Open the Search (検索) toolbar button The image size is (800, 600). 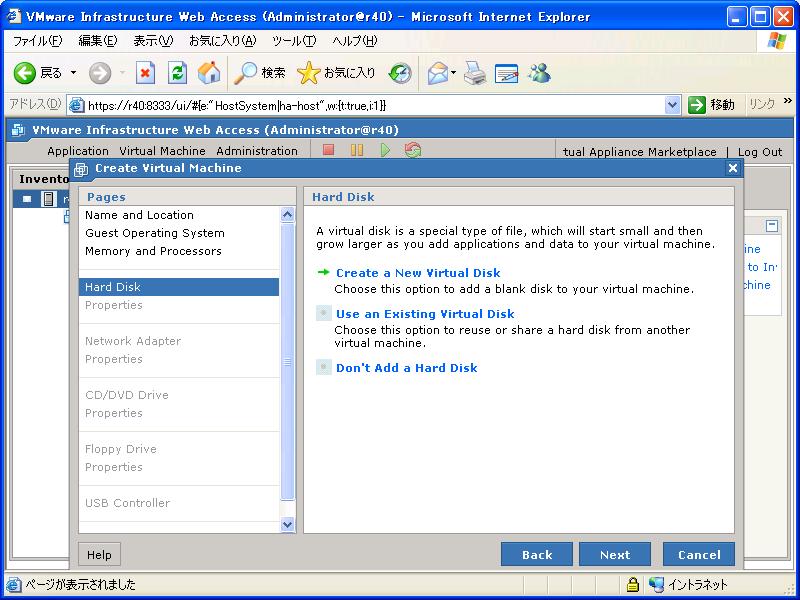(259, 73)
